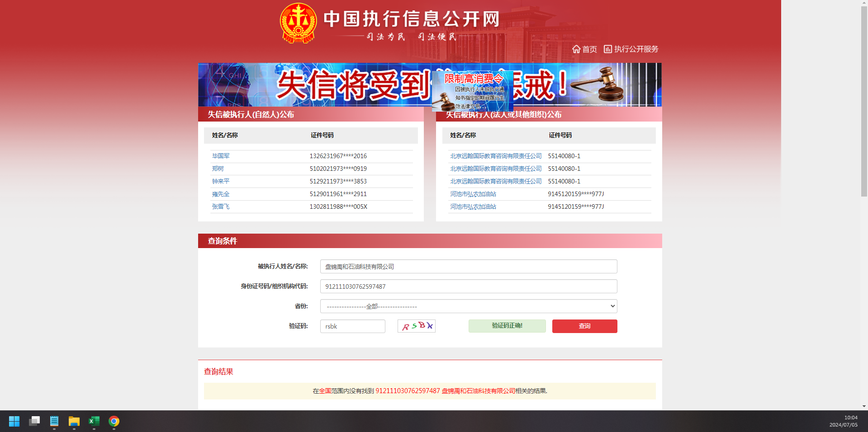Refresh the RSBX captcha image
The width and height of the screenshot is (868, 432).
[x=417, y=326]
